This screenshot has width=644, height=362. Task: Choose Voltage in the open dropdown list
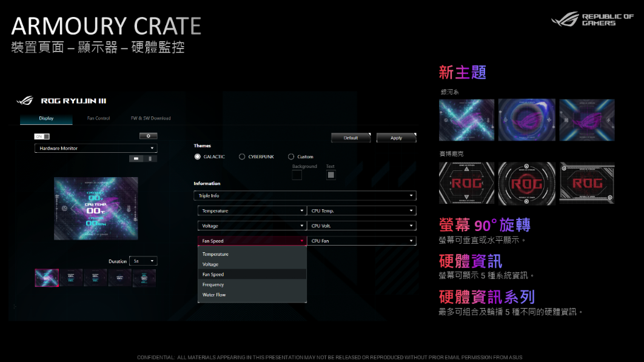click(252, 264)
